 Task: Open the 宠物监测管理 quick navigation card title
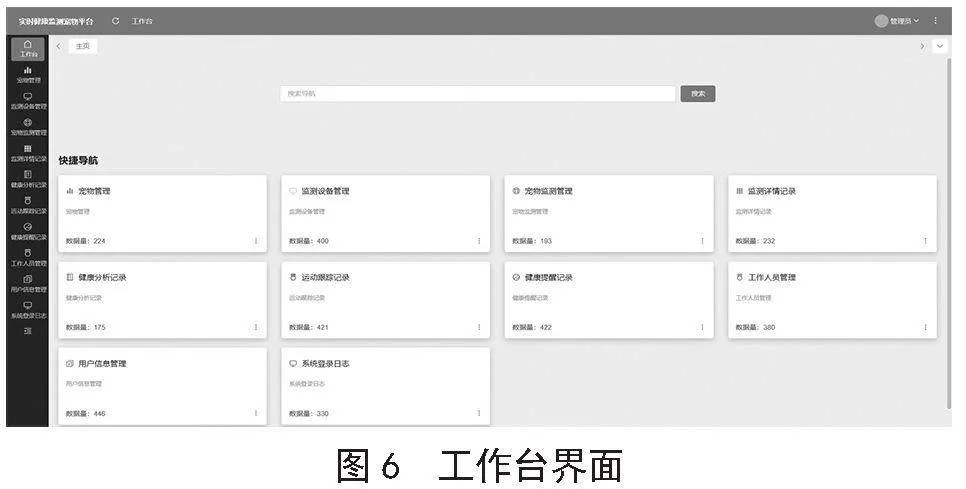[x=548, y=191]
